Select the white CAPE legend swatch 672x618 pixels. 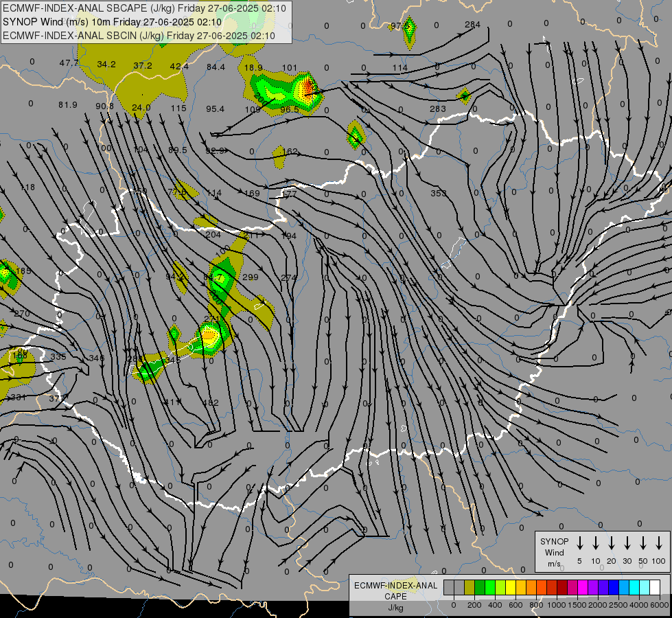[654, 587]
